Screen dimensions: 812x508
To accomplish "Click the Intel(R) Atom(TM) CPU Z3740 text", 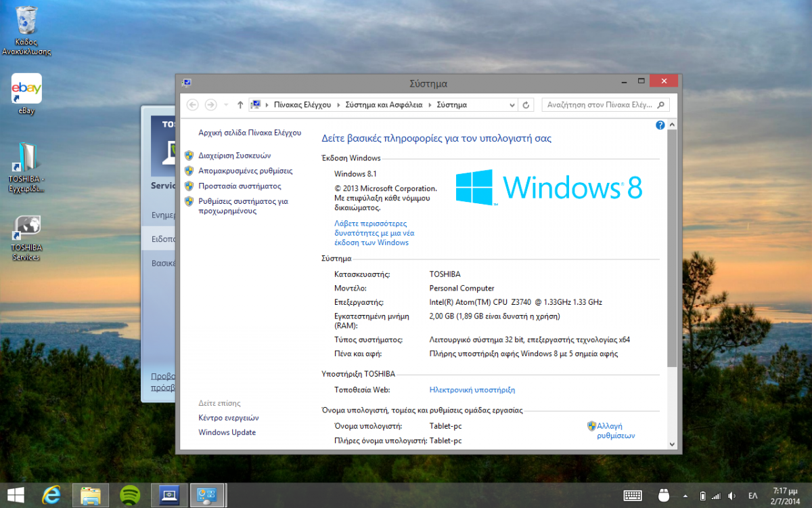I will pos(516,302).
